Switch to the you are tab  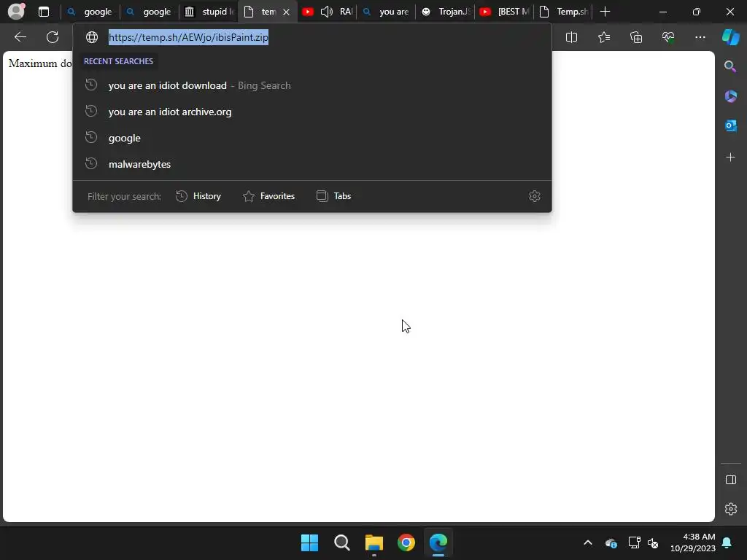point(385,12)
